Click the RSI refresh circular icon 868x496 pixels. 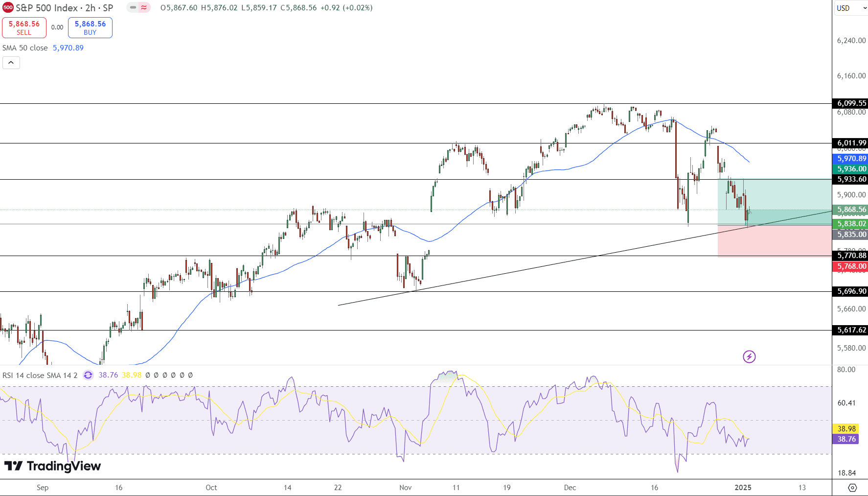coord(88,375)
